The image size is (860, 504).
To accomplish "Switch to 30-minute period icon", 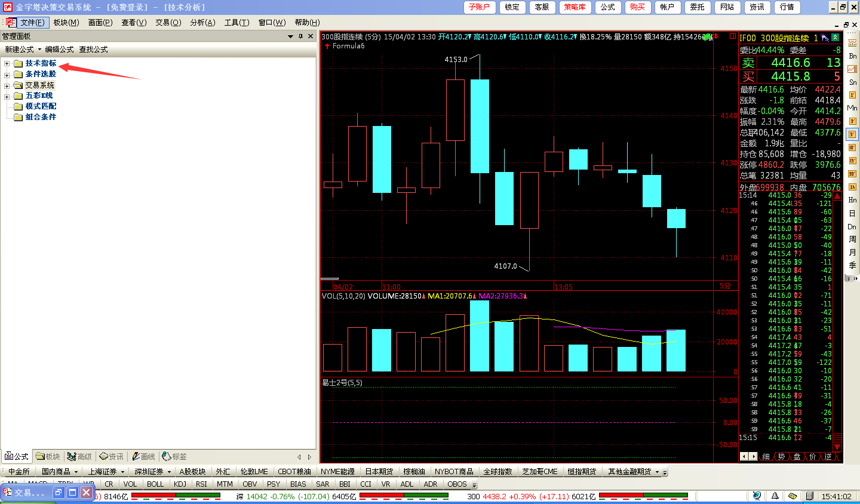I will click(x=852, y=174).
